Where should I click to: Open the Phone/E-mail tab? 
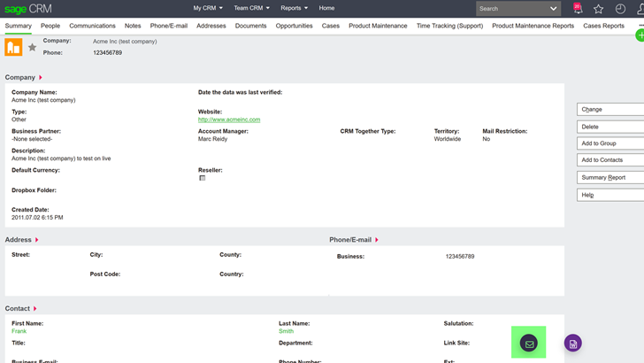coord(169,26)
